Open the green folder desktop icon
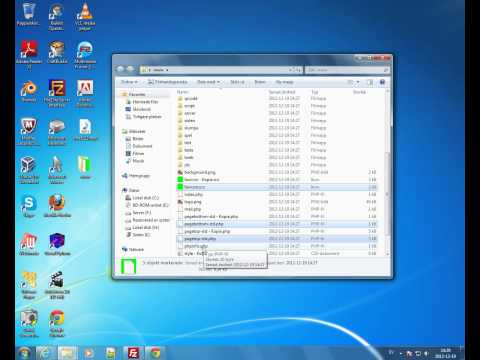This screenshot has width=480, height=360. (x=85, y=168)
